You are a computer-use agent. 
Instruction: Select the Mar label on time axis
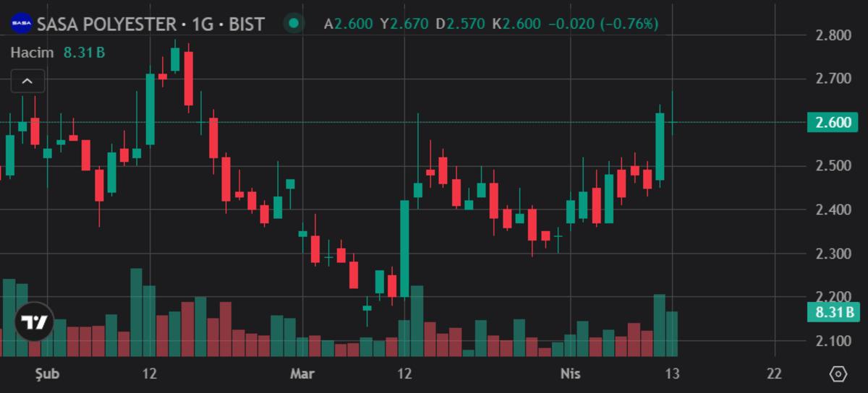point(302,373)
